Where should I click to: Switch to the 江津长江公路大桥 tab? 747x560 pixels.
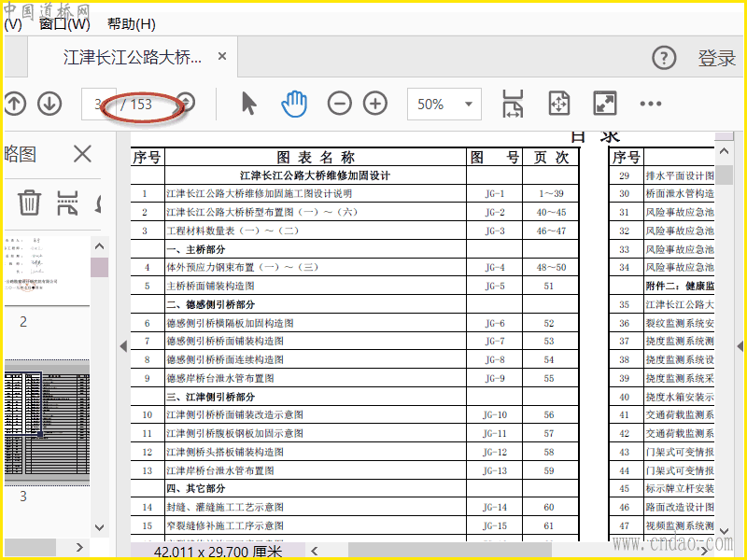click(x=133, y=57)
